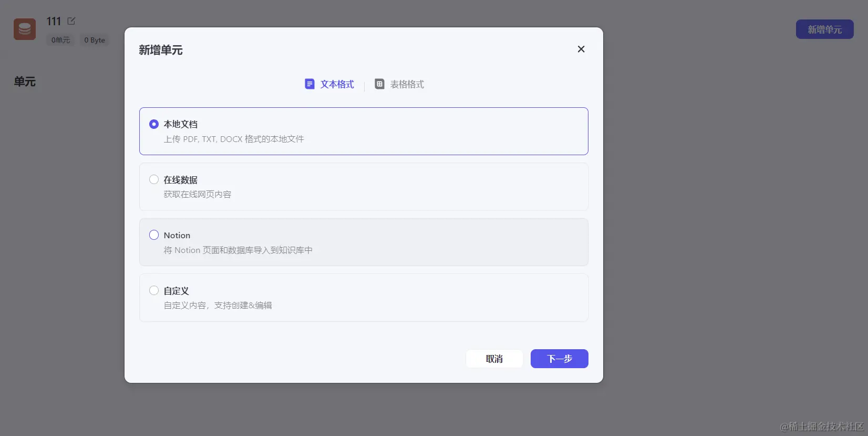Click the dialog title 新增单元

coord(161,50)
